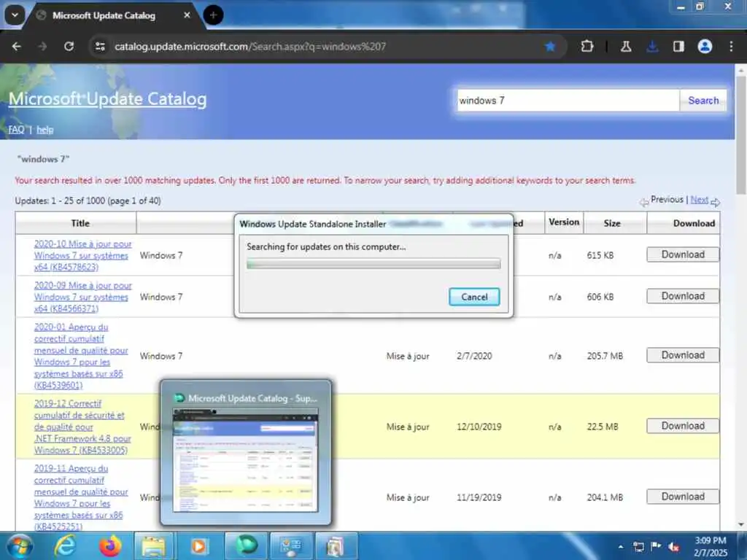Open the user profile icon
Viewport: 747px width, 560px height.
tap(705, 46)
